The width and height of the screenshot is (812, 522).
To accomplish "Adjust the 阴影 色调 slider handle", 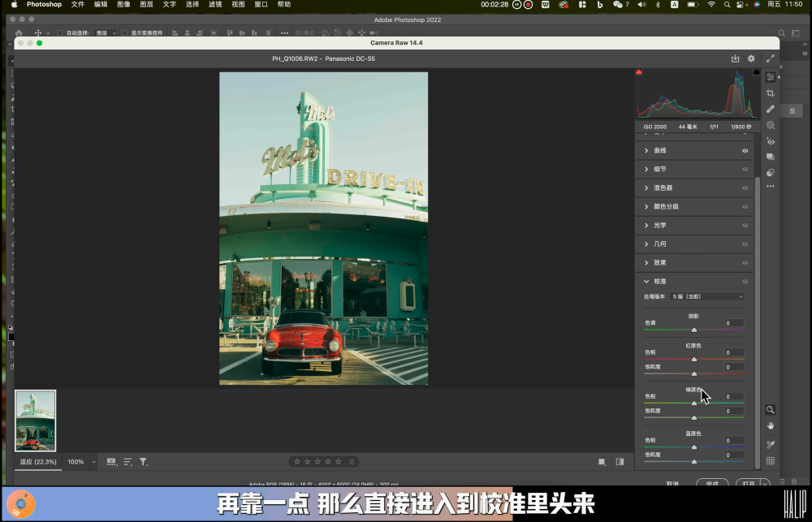I will pyautogui.click(x=694, y=330).
